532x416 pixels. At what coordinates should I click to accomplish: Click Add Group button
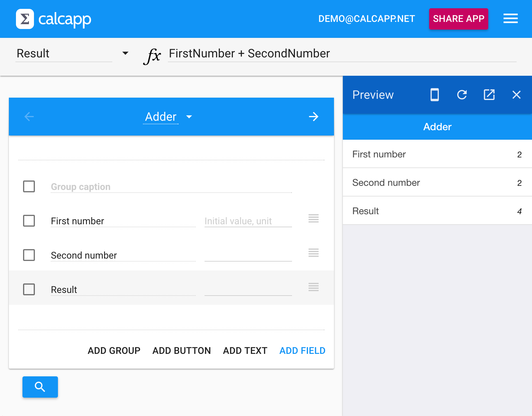click(x=114, y=351)
